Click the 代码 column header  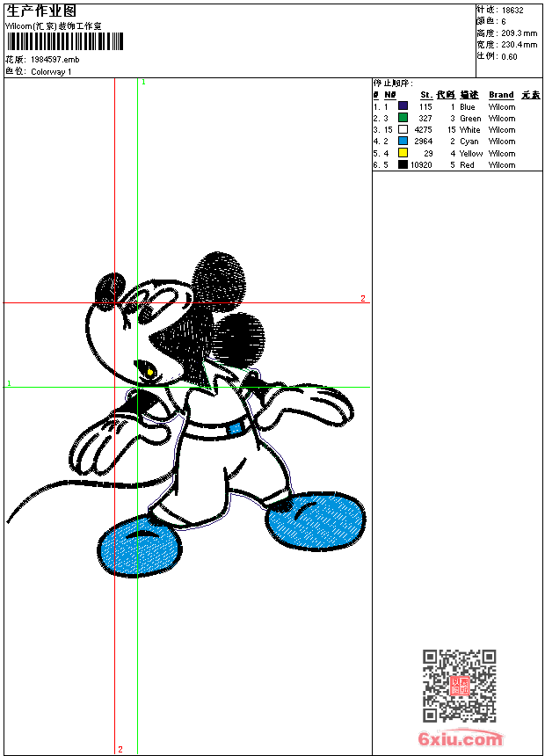tap(446, 95)
